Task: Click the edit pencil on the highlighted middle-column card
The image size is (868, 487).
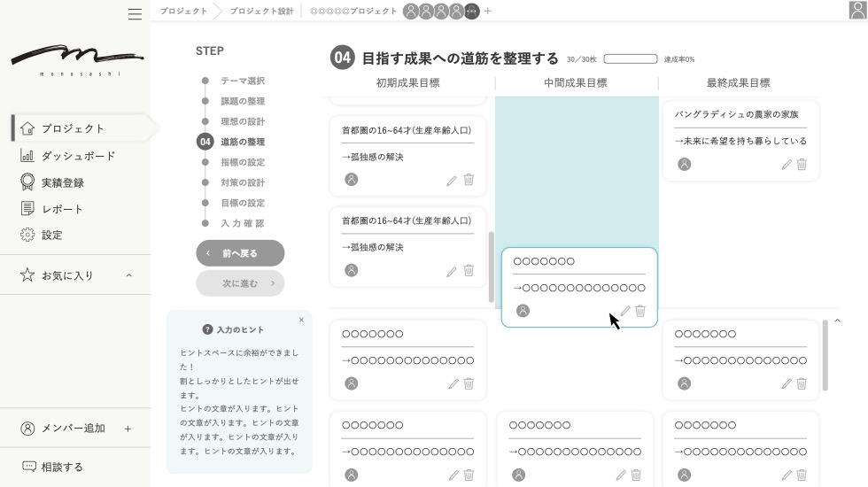Action: point(624,311)
